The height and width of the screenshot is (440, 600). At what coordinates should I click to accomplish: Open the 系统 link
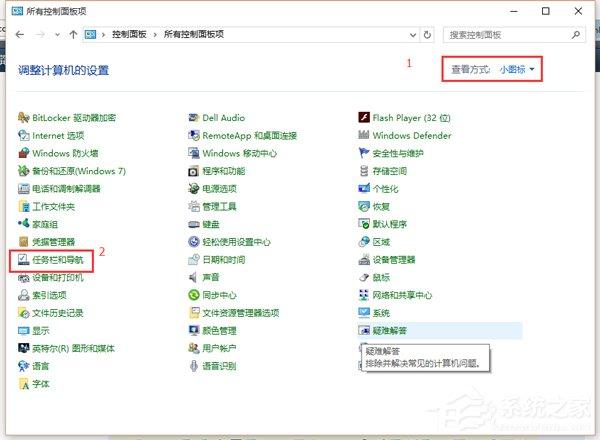pos(381,313)
